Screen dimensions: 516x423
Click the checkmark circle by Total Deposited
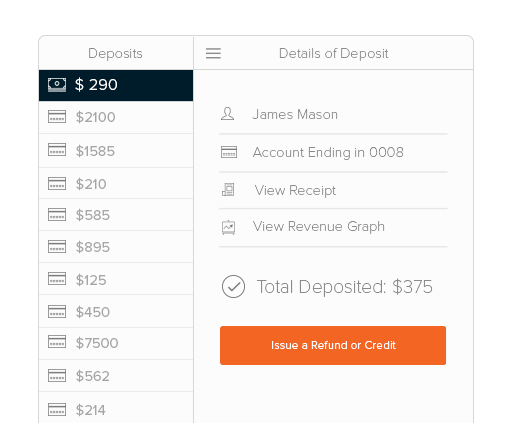coord(233,286)
